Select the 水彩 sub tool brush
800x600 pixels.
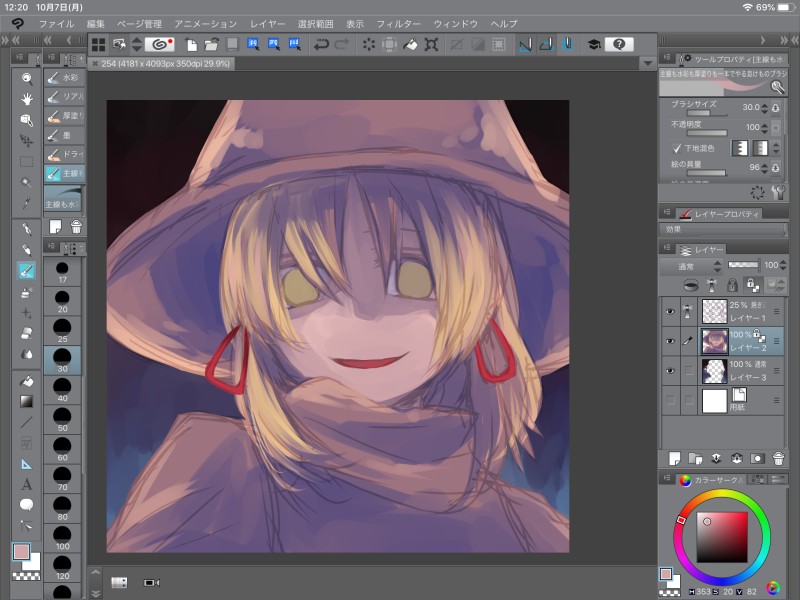click(x=64, y=77)
